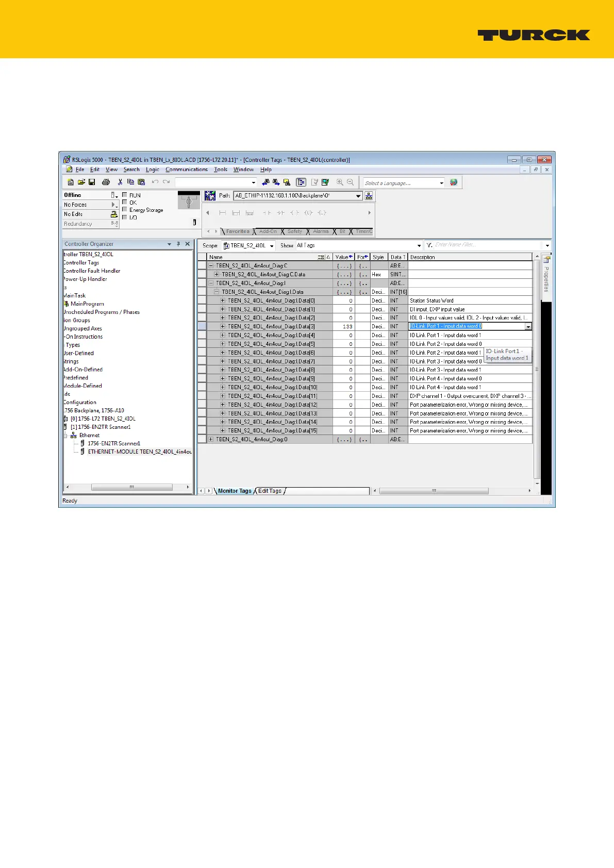Click the controller key switch image
614x868 pixels.
(x=189, y=201)
